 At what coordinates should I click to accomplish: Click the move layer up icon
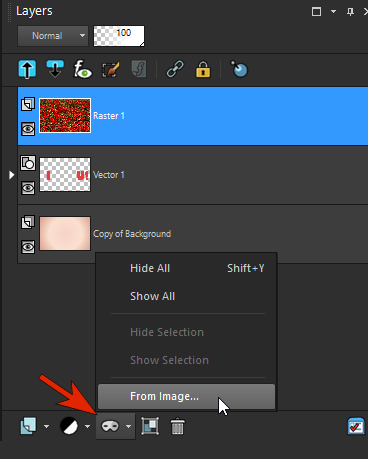[x=27, y=69]
